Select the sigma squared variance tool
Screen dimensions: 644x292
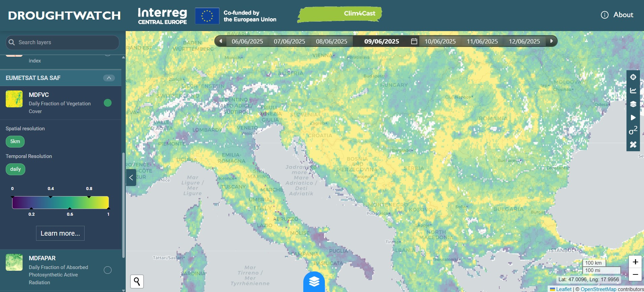pos(633,131)
